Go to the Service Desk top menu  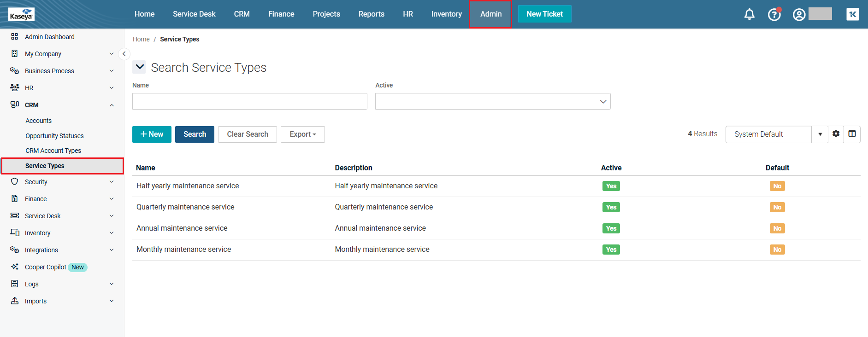click(x=194, y=14)
